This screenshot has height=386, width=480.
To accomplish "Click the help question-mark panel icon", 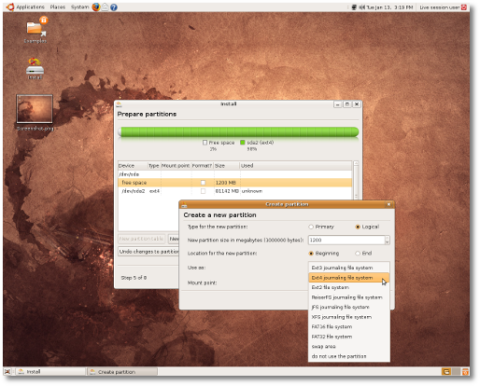I will point(114,7).
